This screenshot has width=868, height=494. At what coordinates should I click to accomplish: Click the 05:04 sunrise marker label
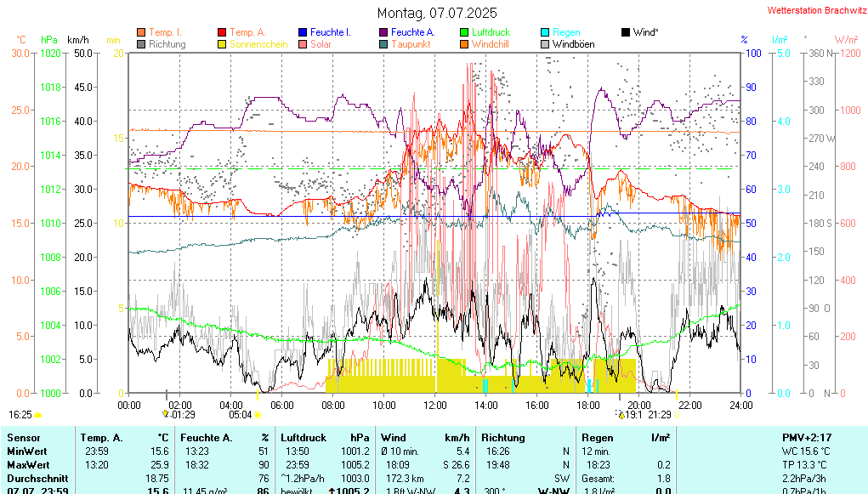click(x=241, y=415)
